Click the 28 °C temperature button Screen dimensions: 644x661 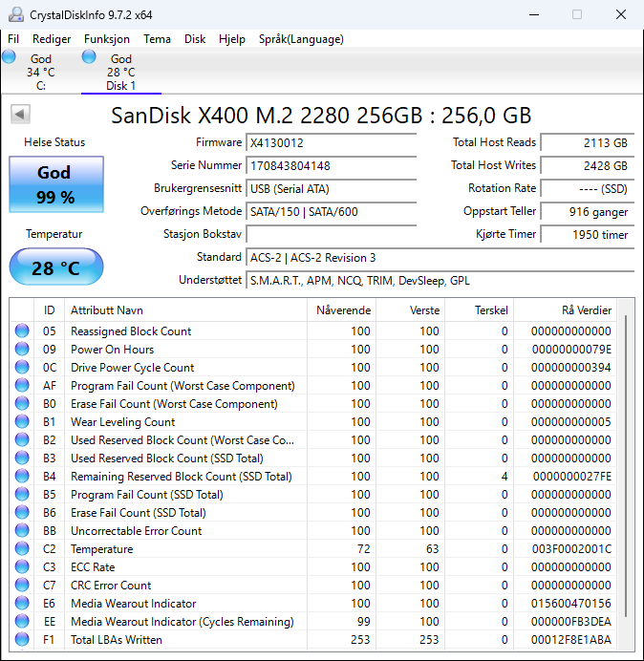(56, 267)
